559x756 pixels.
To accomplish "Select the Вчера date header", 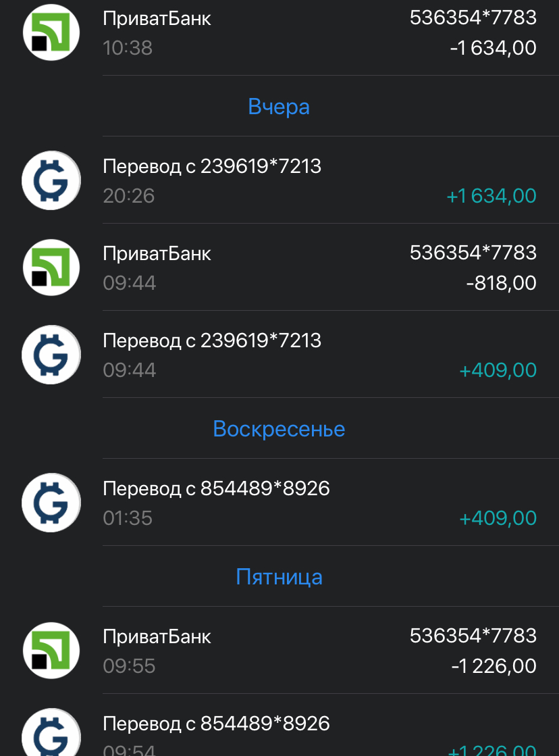I will tap(279, 107).
